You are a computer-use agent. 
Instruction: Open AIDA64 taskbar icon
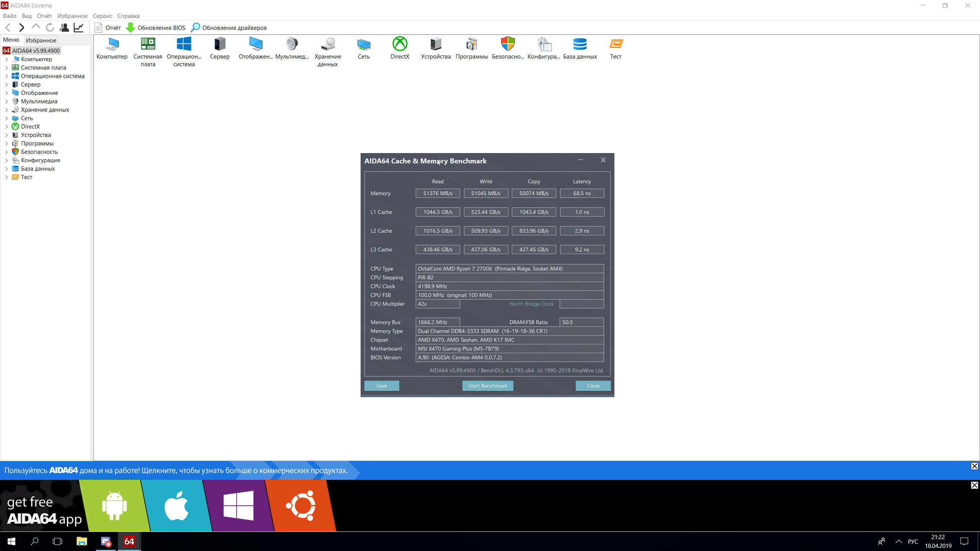tap(129, 541)
